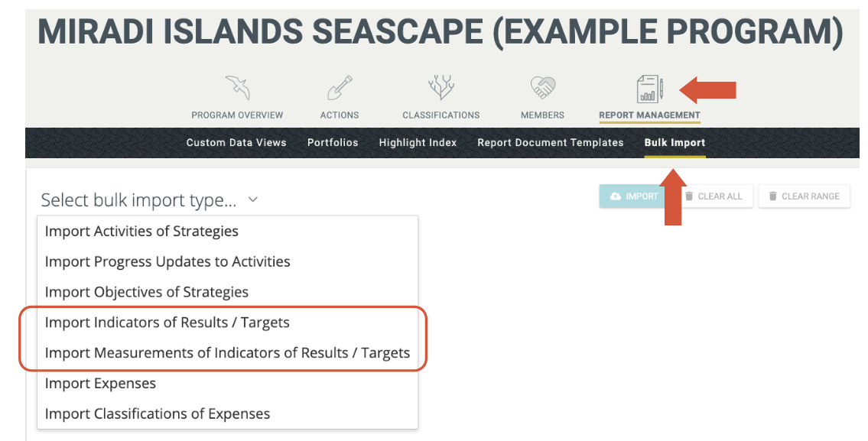Click the Report Management document icon
The width and height of the screenshot is (868, 441).
pyautogui.click(x=649, y=89)
